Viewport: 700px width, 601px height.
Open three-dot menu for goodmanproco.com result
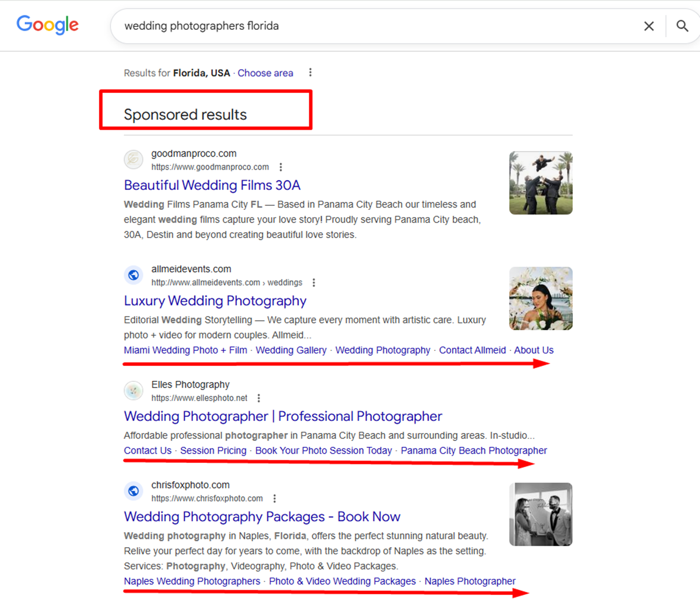(281, 167)
